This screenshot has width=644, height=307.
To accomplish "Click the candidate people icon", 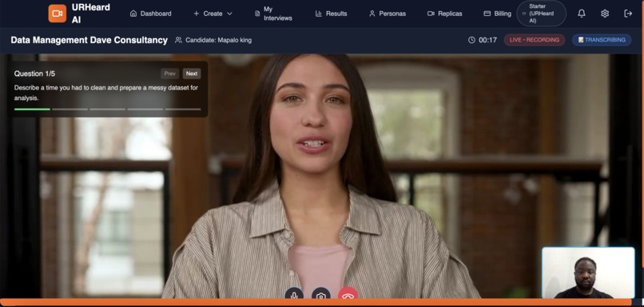I will (x=178, y=40).
